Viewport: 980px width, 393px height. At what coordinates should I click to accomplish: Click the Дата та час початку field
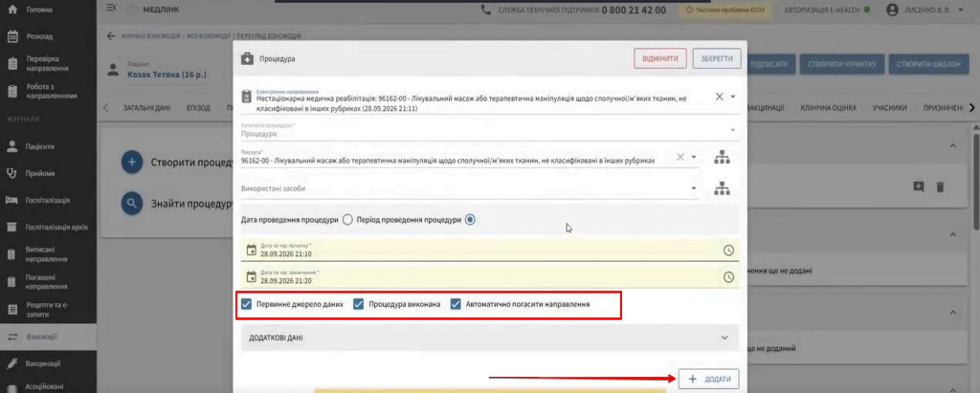[x=489, y=250]
